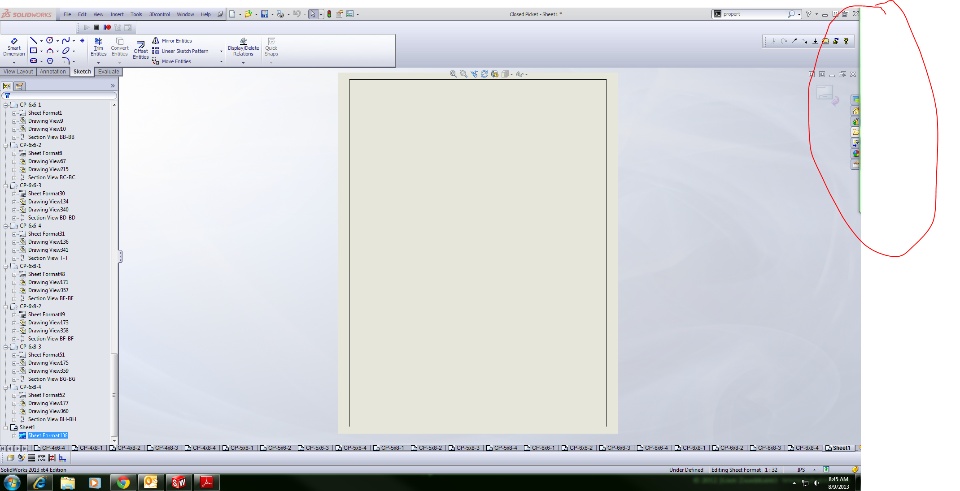The width and height of the screenshot is (960, 491).
Task: Switch to the Evaluate tab
Action: point(108,72)
